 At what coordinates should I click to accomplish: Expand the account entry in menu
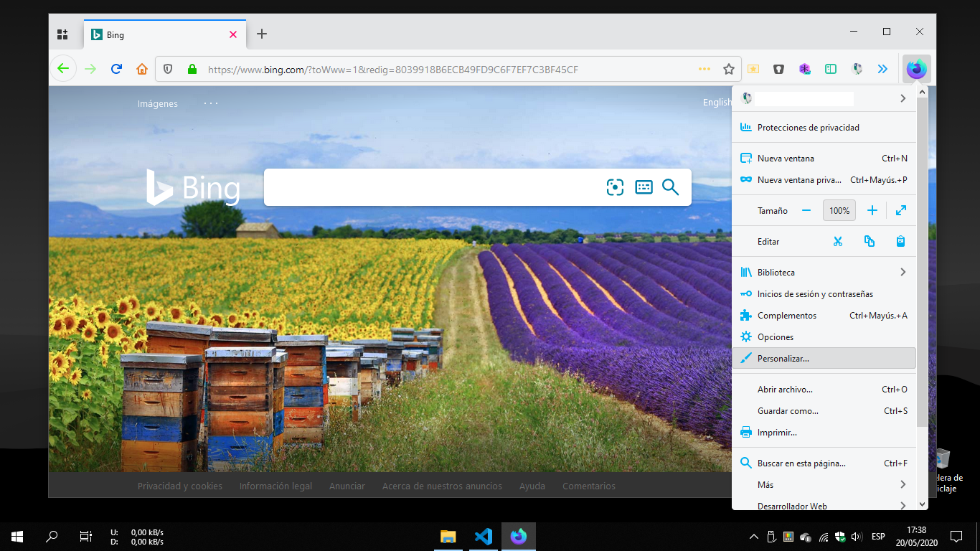[824, 98]
